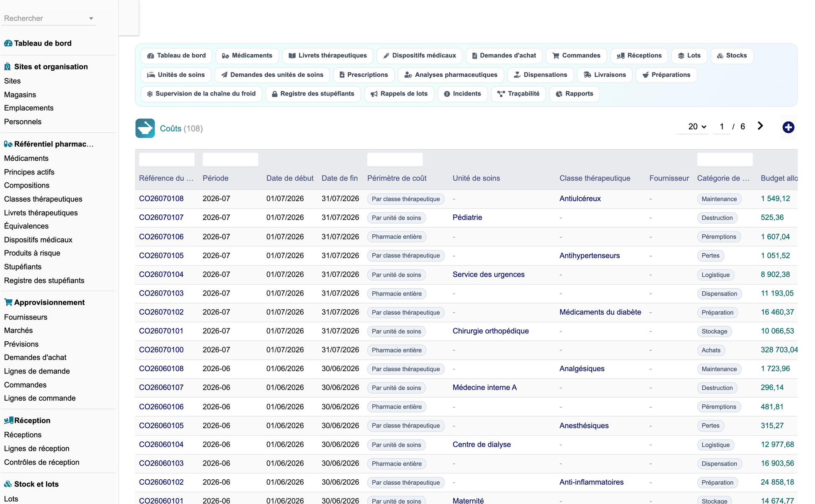Sort by Classe thérapeutique column header
The height and width of the screenshot is (504, 815).
(x=595, y=178)
